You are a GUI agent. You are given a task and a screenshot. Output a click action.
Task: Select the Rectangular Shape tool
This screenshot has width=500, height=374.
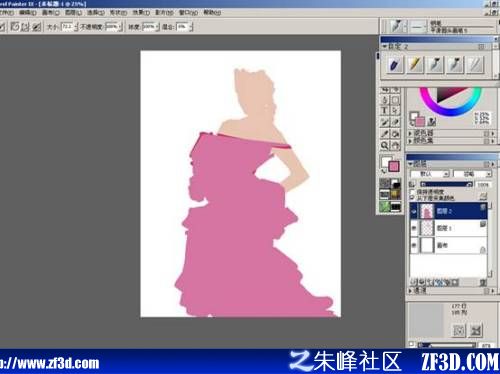point(395,99)
